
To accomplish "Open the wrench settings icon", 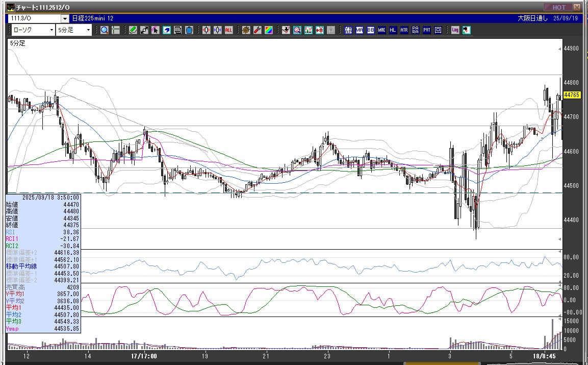I will click(257, 30).
